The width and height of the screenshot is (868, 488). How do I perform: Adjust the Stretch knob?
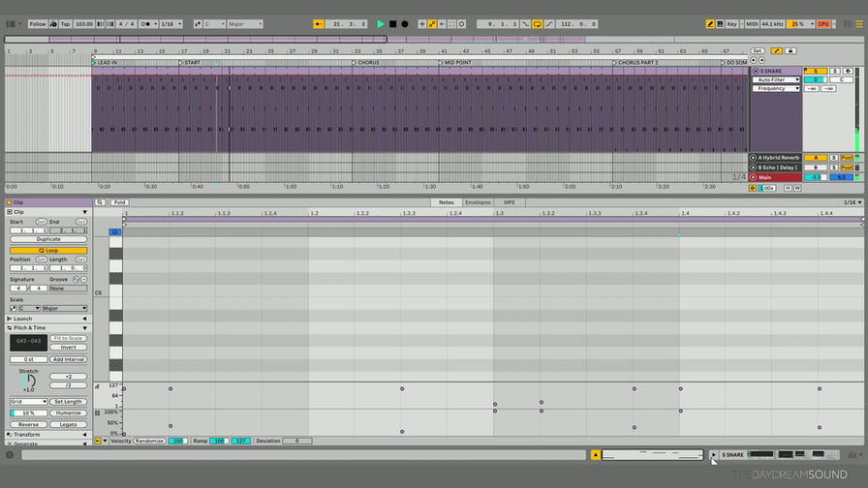(x=28, y=381)
